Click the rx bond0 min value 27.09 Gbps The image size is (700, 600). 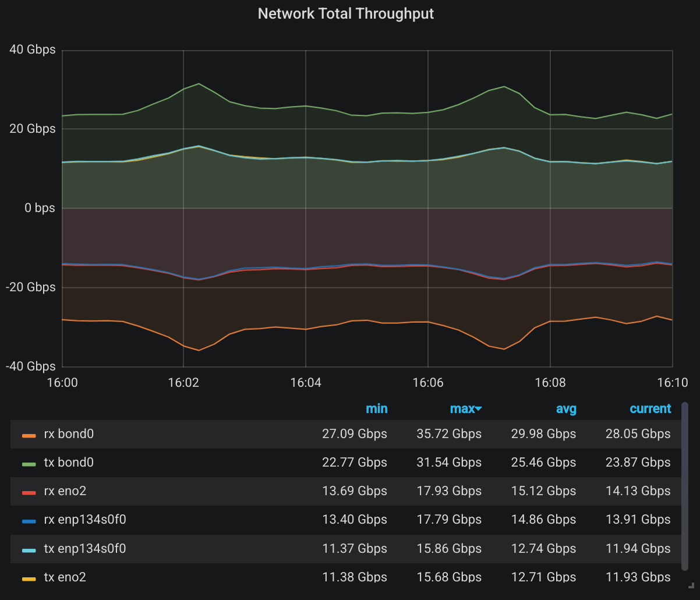coord(355,434)
